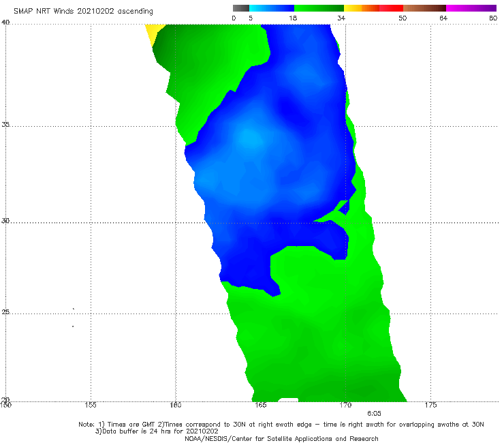Click the yellow-orange segment of the color bar
This screenshot has height=443, width=504.
click(x=362, y=8)
